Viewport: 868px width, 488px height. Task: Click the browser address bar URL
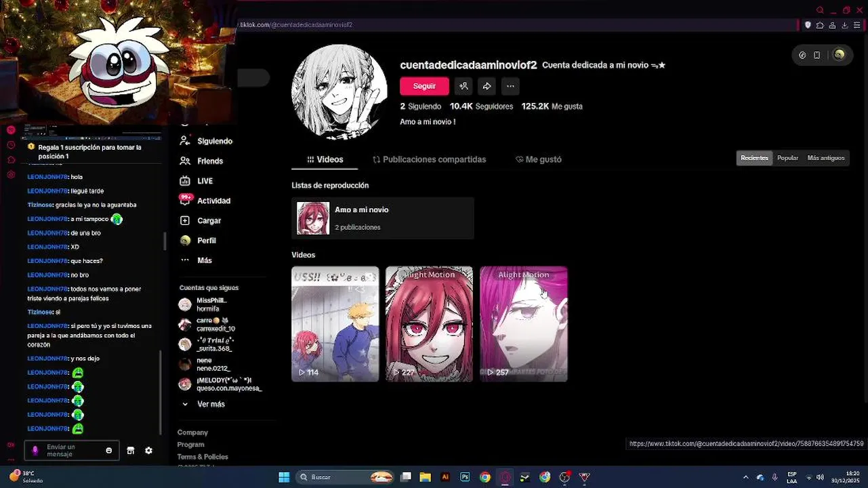[296, 25]
